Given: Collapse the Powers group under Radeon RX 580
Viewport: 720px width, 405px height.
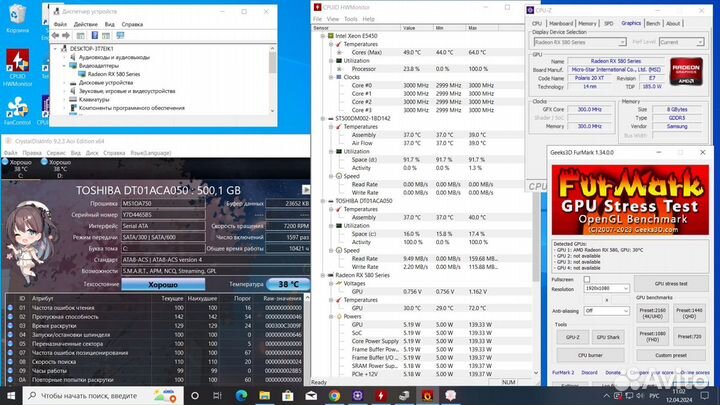Looking at the screenshot, I should point(331,317).
